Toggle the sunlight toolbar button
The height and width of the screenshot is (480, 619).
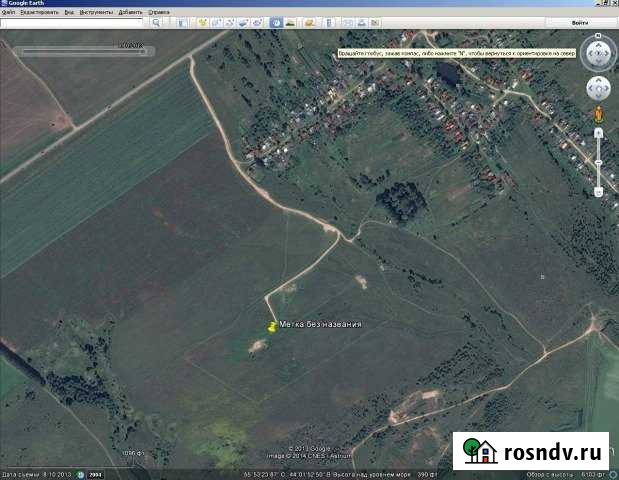point(288,21)
